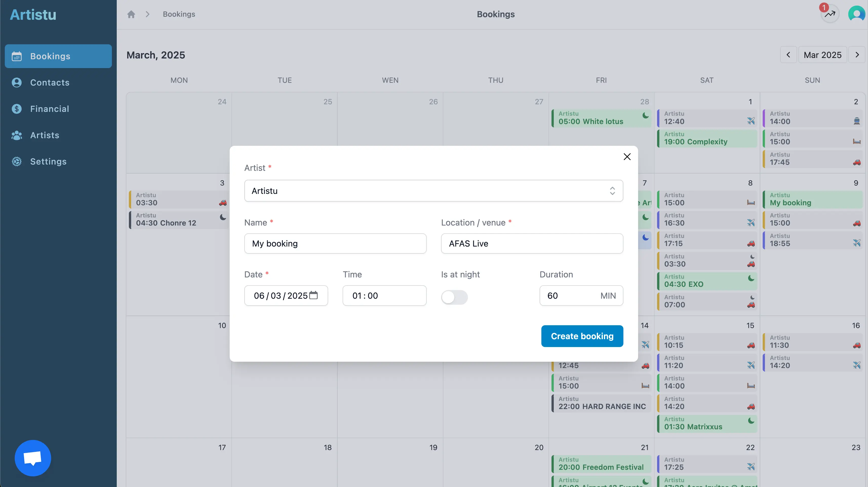Click the Create booking button
868x487 pixels.
pos(582,336)
